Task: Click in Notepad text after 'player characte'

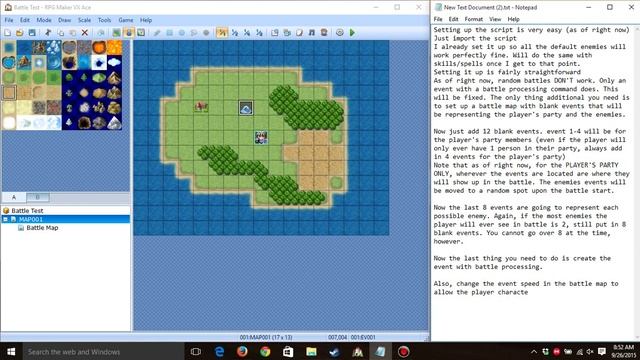Action: coord(529,292)
